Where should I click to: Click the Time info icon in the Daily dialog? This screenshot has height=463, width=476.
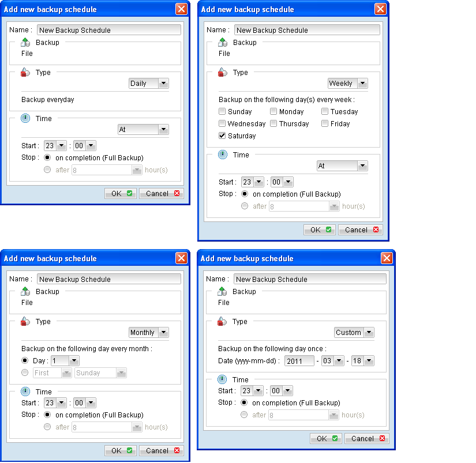[25, 118]
